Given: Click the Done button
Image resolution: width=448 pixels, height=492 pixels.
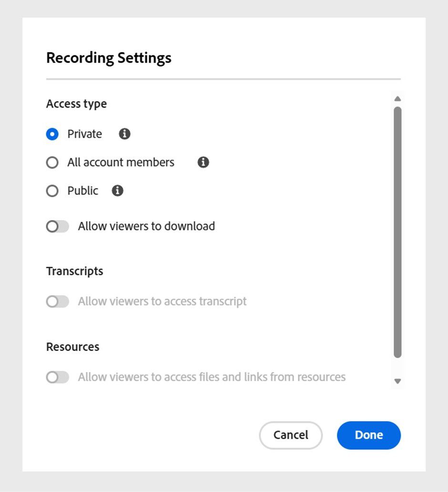Looking at the screenshot, I should [x=368, y=435].
